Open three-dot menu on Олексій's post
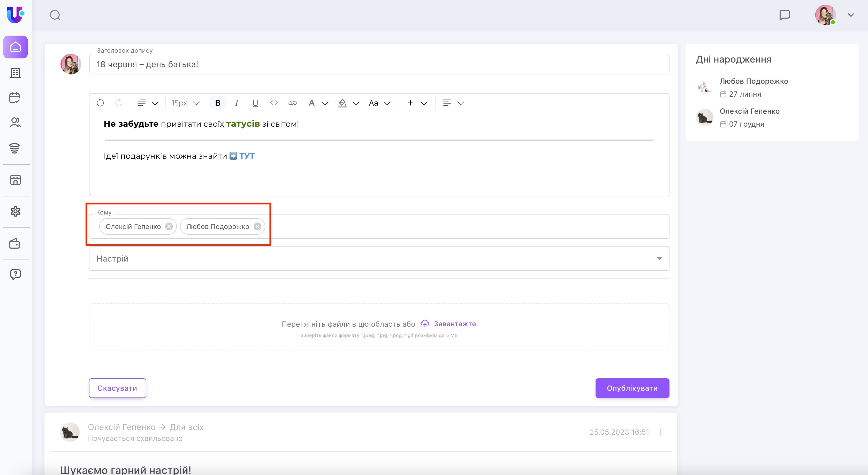 (660, 432)
